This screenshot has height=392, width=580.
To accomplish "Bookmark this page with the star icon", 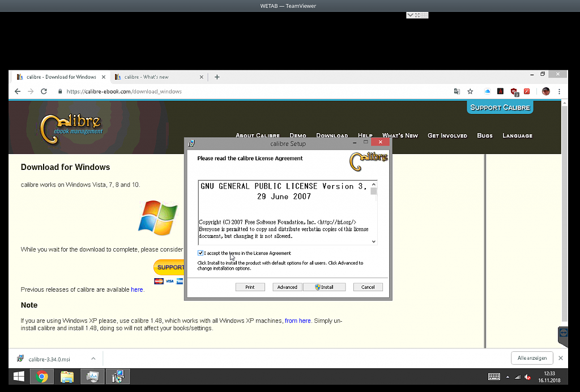I will 470,91.
